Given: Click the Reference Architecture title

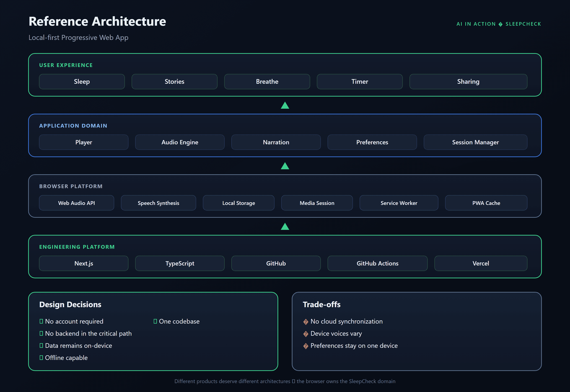Looking at the screenshot, I should (97, 21).
